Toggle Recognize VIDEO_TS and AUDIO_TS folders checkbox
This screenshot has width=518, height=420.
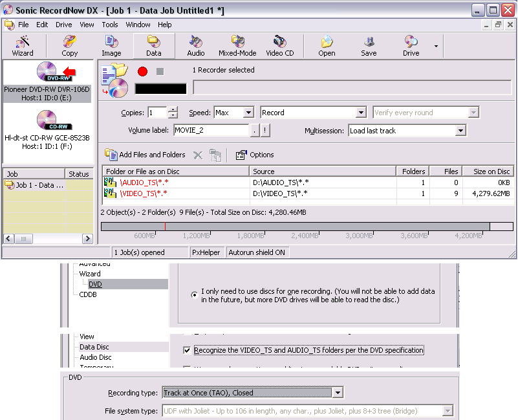tap(187, 350)
